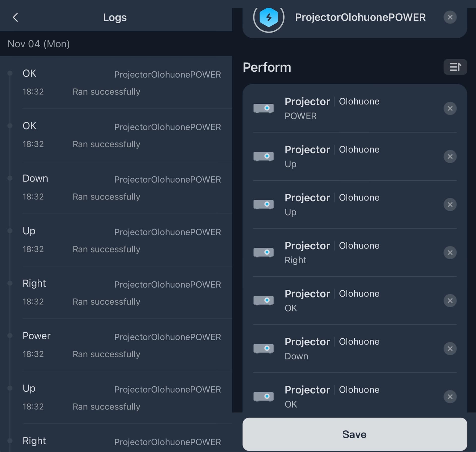Go back using the Logs back arrow
476x452 pixels.
point(15,17)
